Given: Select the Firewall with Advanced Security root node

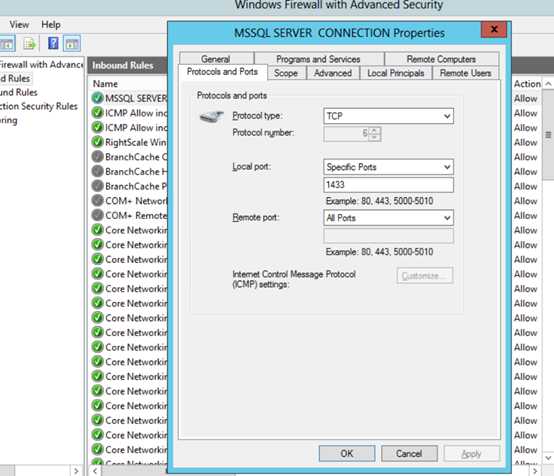Looking at the screenshot, I should [x=41, y=64].
